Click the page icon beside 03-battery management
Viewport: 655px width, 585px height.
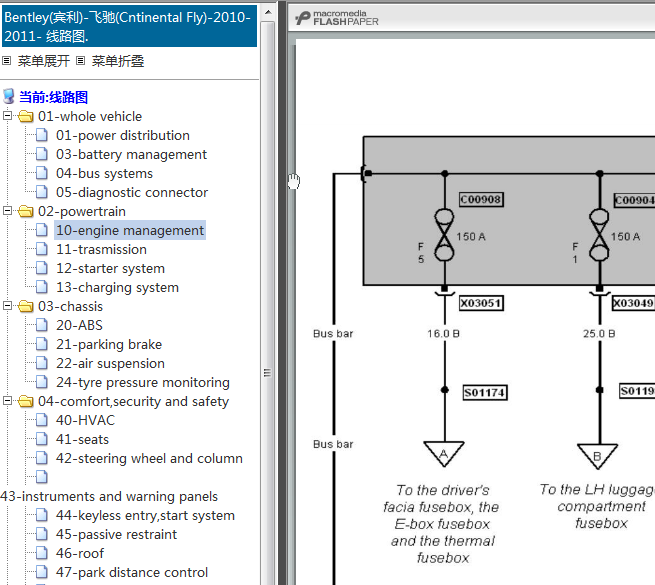41,154
